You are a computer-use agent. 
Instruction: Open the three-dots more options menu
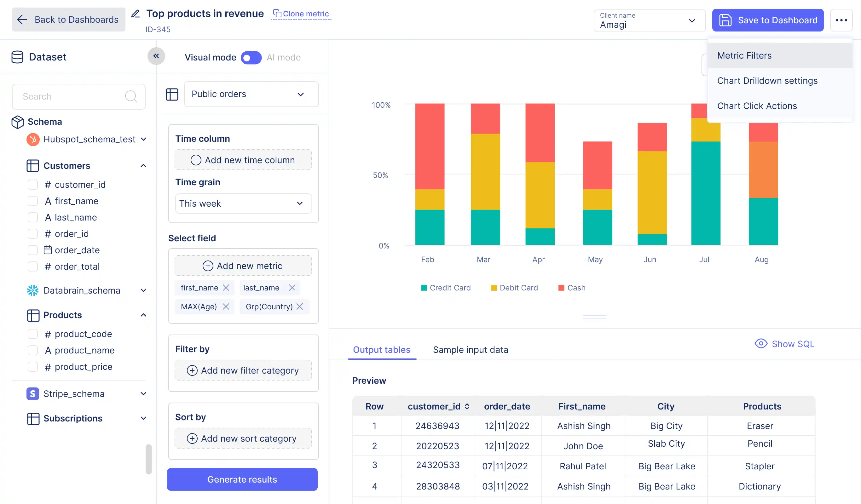(841, 20)
